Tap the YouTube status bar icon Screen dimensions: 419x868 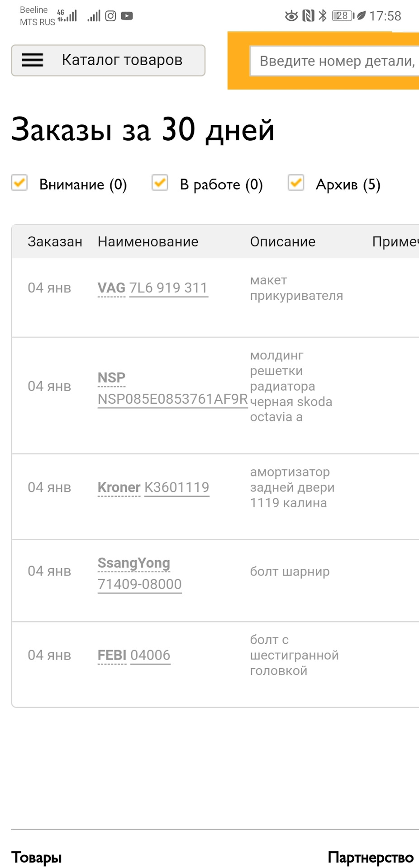click(x=127, y=16)
